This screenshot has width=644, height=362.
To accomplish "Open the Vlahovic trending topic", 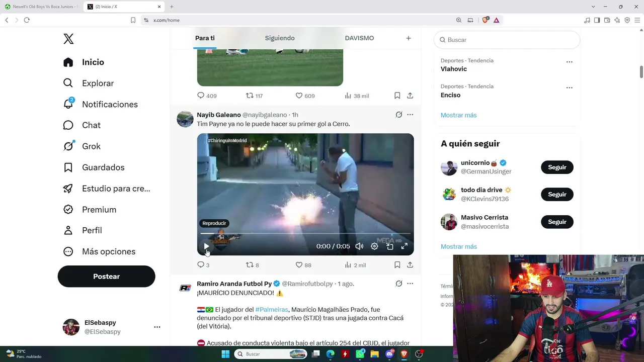I will (454, 69).
